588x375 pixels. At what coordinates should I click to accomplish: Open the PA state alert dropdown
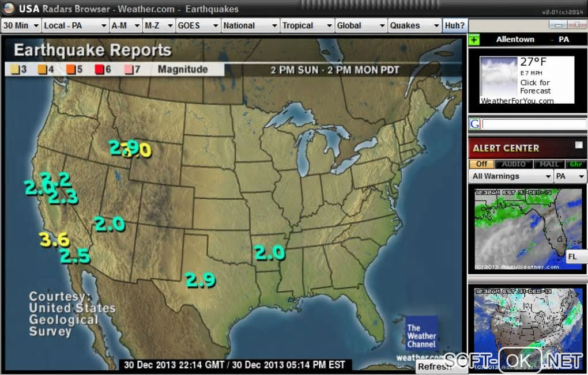[x=570, y=176]
